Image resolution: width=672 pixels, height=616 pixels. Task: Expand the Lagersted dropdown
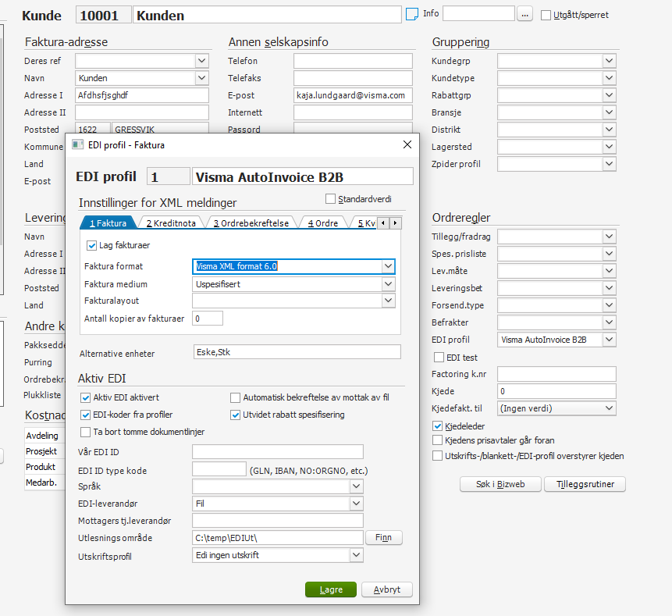(x=609, y=147)
